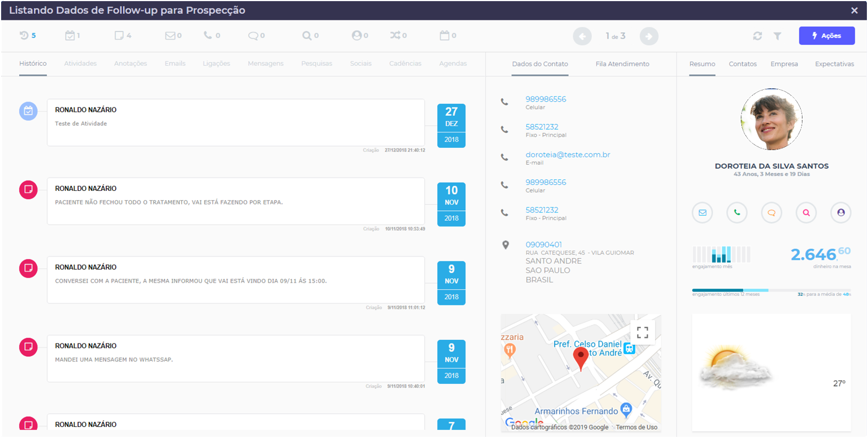
Task: Click the Armarinhos Fernando map label
Action: pos(576,411)
